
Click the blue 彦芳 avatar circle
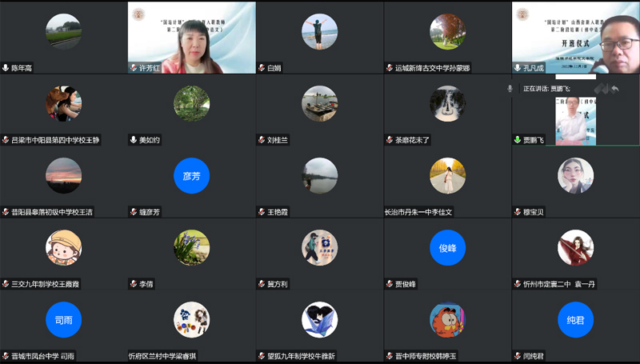191,176
